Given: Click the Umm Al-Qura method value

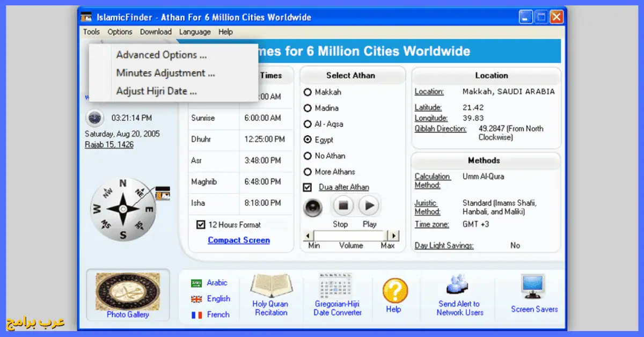Looking at the screenshot, I should (x=483, y=177).
